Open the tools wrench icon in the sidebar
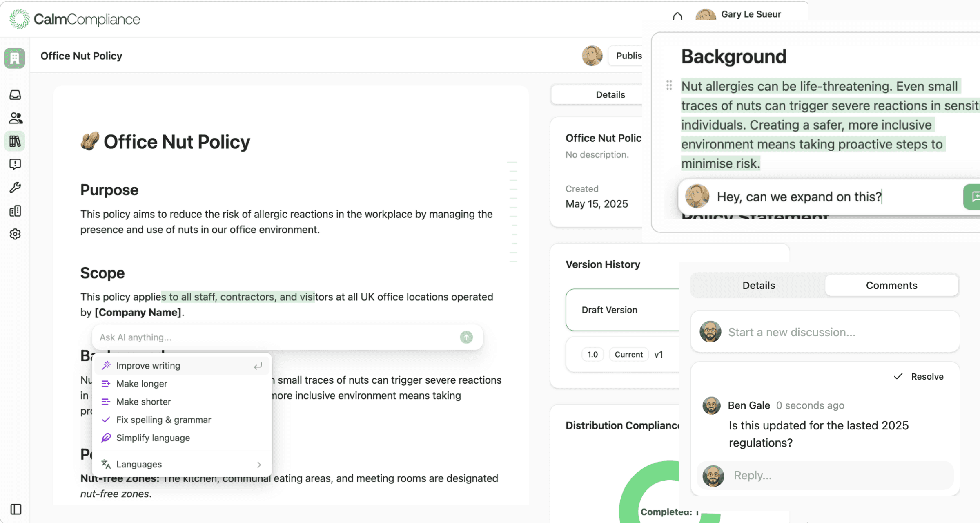This screenshot has height=523, width=980. tap(15, 188)
